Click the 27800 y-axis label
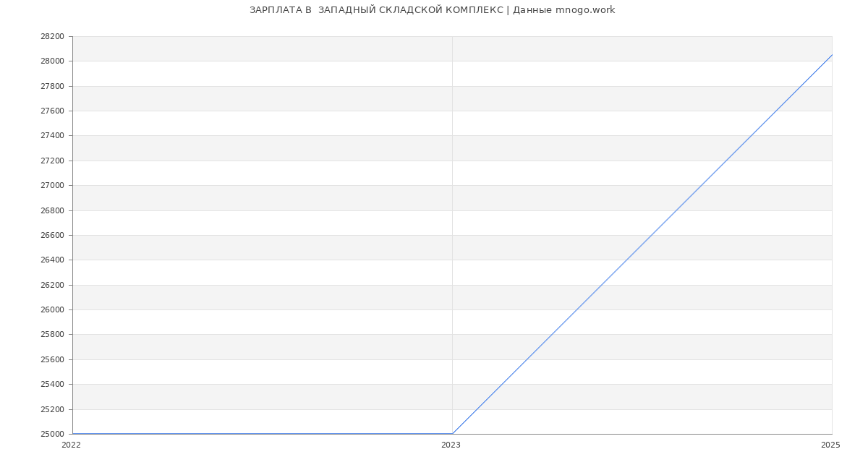 tap(52, 86)
